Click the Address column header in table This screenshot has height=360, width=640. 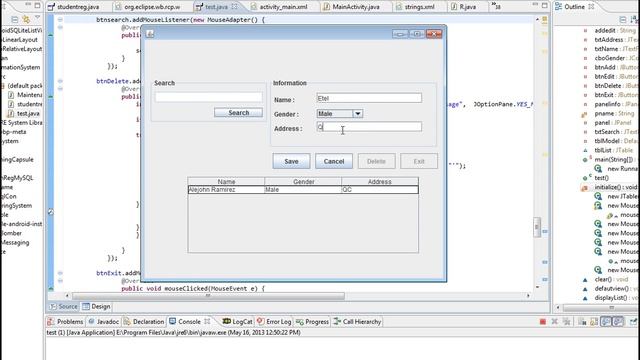point(380,182)
